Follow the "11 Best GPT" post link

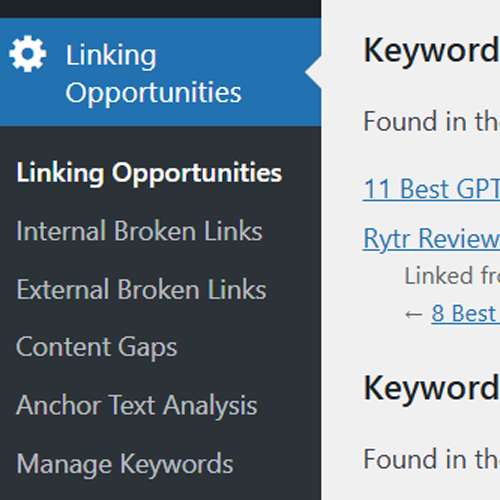click(431, 189)
